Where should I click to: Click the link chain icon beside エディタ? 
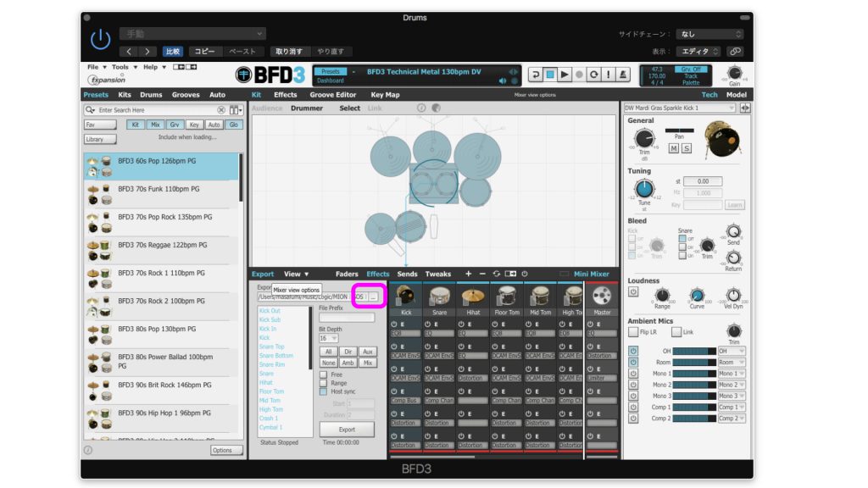pyautogui.click(x=735, y=52)
